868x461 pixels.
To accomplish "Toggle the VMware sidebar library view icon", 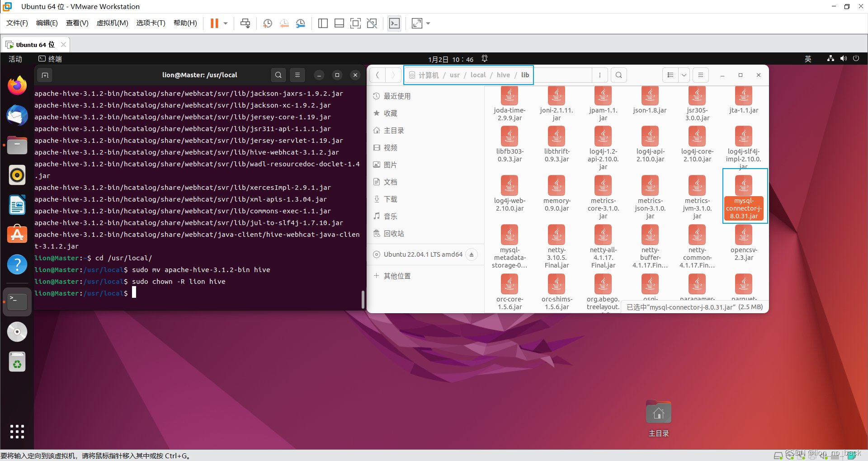I will [323, 23].
